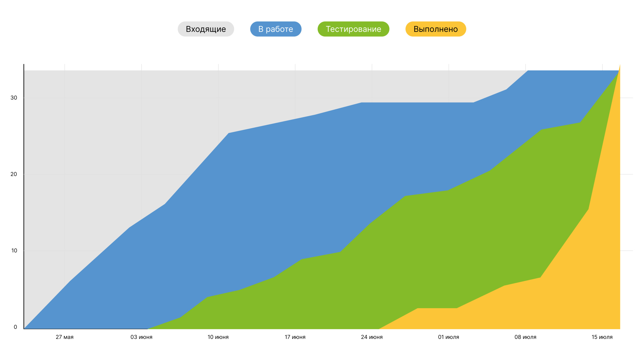Viewport: 644px width, 362px height.
Task: Click the 10 value on Y axis
Action: [x=14, y=251]
